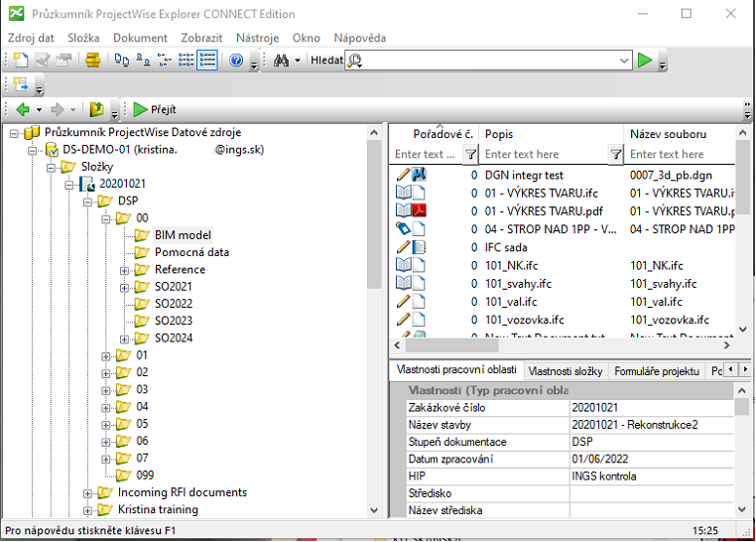The image size is (756, 542).
Task: Switch to the Vlastnosti složky tab
Action: pos(565,370)
